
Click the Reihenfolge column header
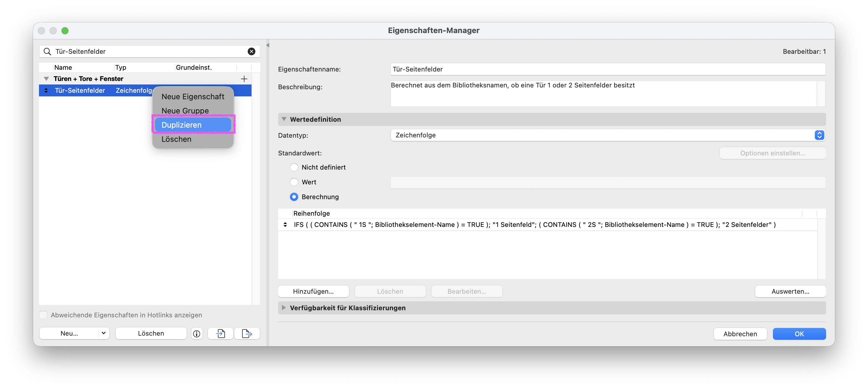coord(547,213)
